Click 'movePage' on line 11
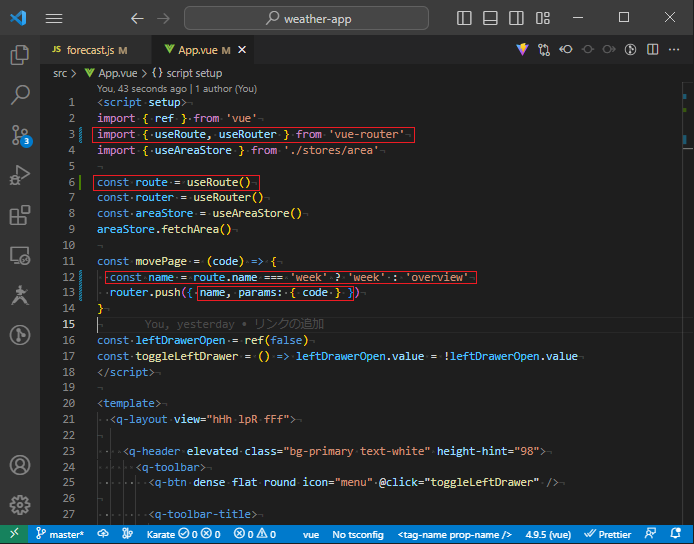Image resolution: width=694 pixels, height=544 pixels. (161, 261)
